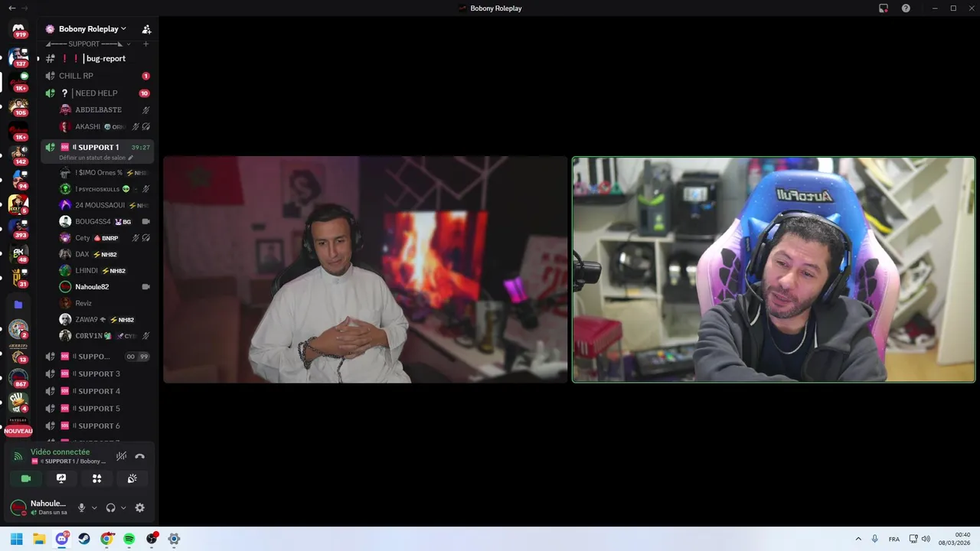Image resolution: width=980 pixels, height=551 pixels.
Task: Open the title bar inbox icon
Action: [x=884, y=8]
